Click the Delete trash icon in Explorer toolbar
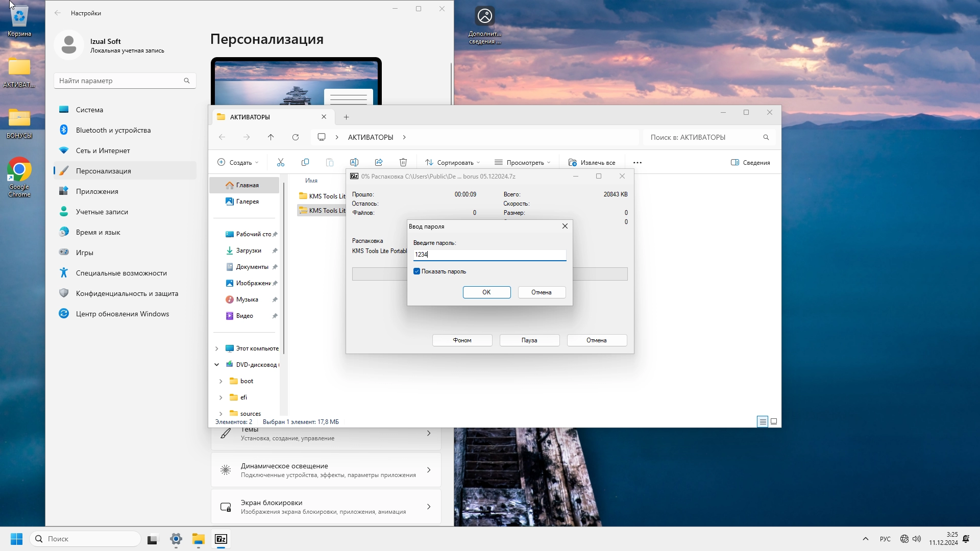Image resolution: width=980 pixels, height=551 pixels. click(x=403, y=162)
